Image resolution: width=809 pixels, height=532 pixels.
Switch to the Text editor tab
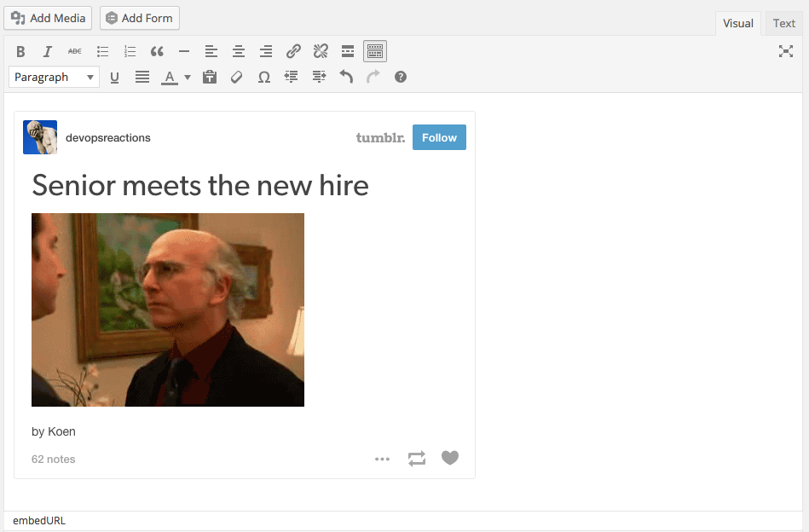click(x=783, y=23)
